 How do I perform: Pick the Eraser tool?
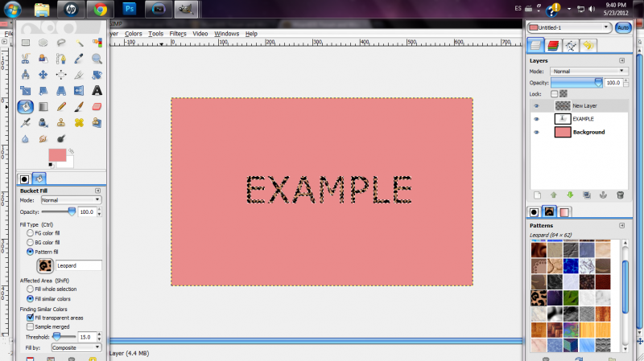[97, 107]
